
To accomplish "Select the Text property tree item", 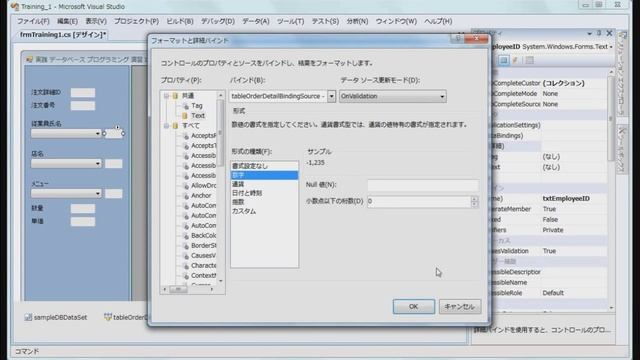I will 198,116.
